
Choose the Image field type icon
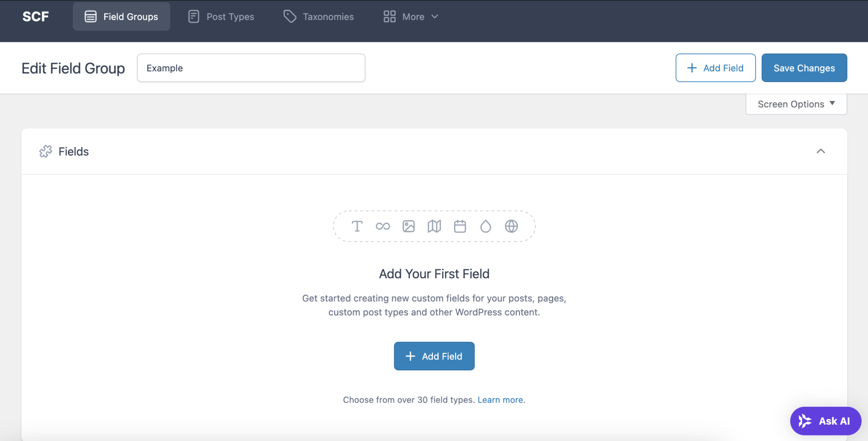coord(408,226)
